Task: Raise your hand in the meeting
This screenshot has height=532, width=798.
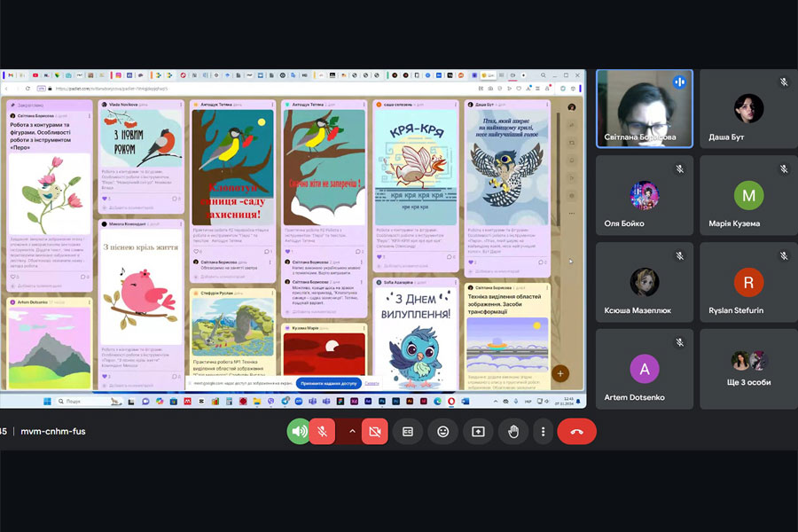Action: (512, 432)
